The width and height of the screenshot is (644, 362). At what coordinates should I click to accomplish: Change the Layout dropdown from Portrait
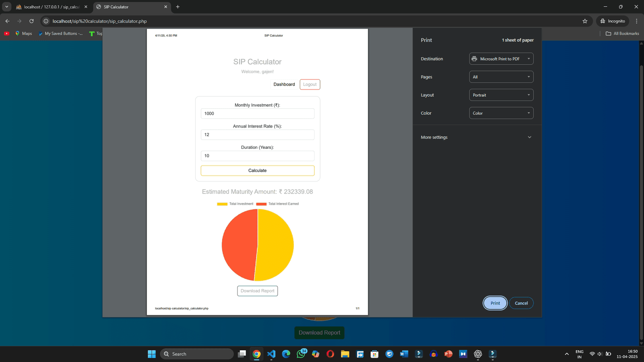coord(501,95)
